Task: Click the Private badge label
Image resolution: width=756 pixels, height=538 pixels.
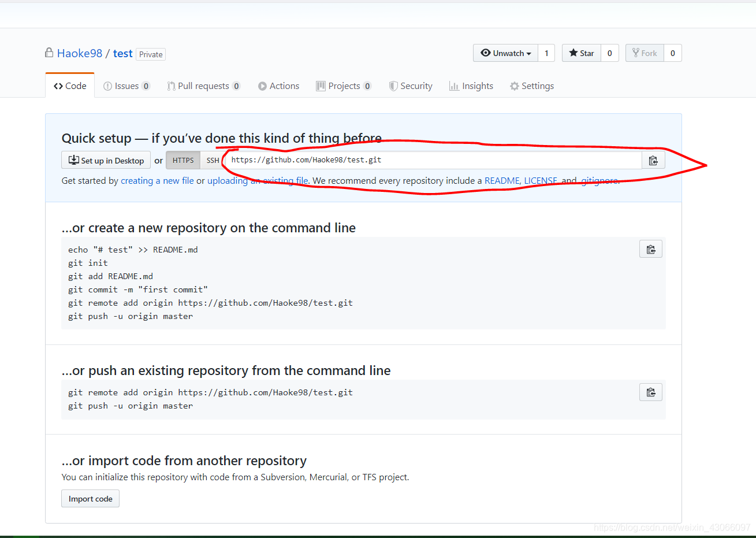Action: click(151, 54)
